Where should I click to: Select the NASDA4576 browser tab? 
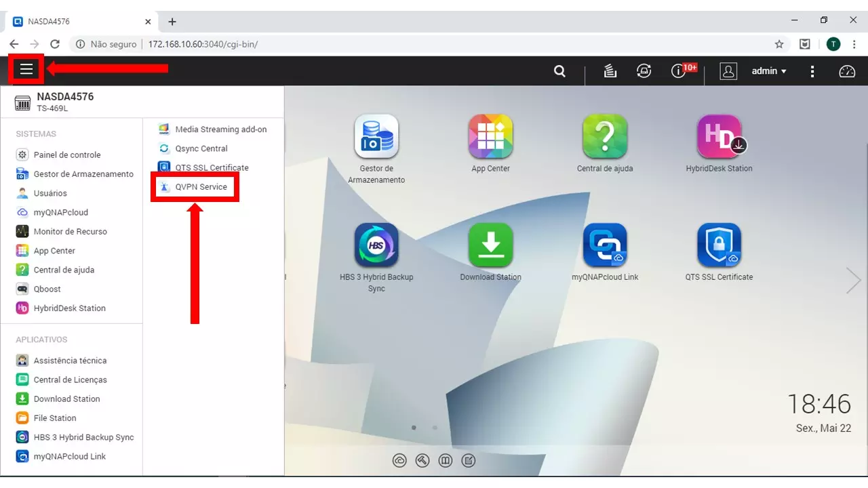81,22
